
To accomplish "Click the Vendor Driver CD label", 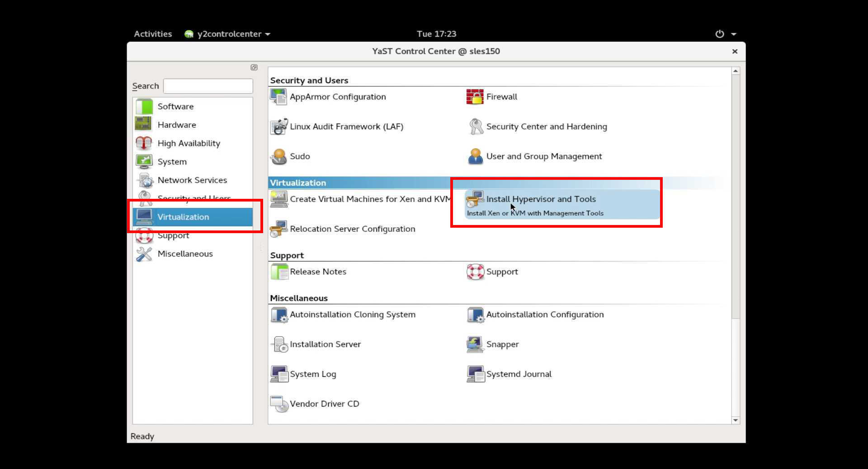I will tap(324, 404).
